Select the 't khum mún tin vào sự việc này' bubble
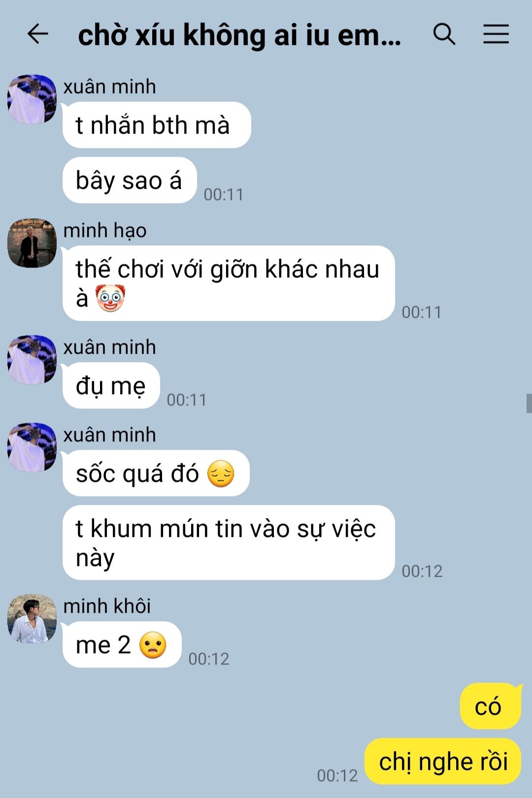 pyautogui.click(x=229, y=543)
